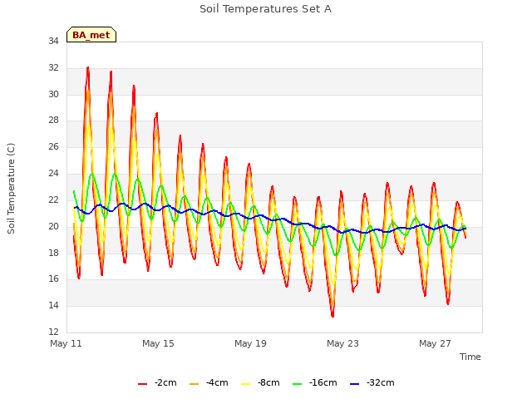Click the orange -4cm legend color marker
This screenshot has width=532, height=399.
194,384
